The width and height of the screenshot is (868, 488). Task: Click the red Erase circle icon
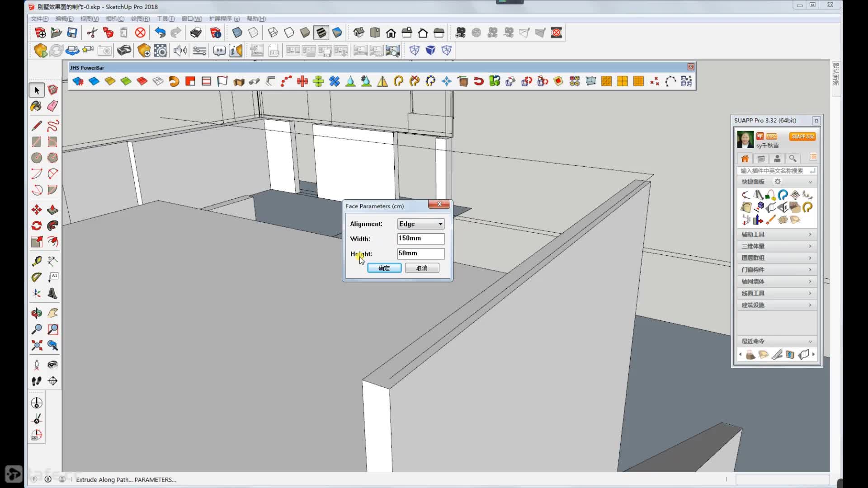[x=141, y=33]
